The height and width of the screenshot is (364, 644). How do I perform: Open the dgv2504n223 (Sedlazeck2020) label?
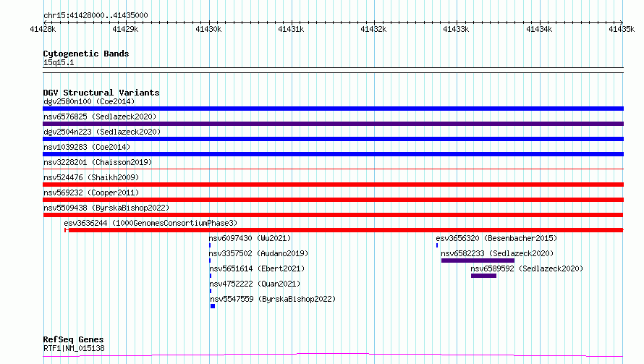(x=102, y=132)
